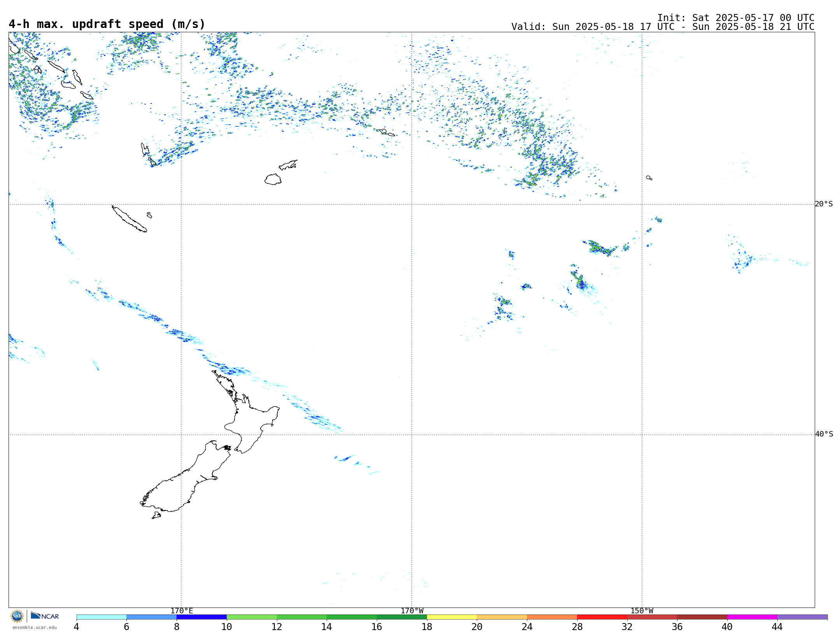
Task: Click the 40°S latitude label
Action: (x=824, y=434)
